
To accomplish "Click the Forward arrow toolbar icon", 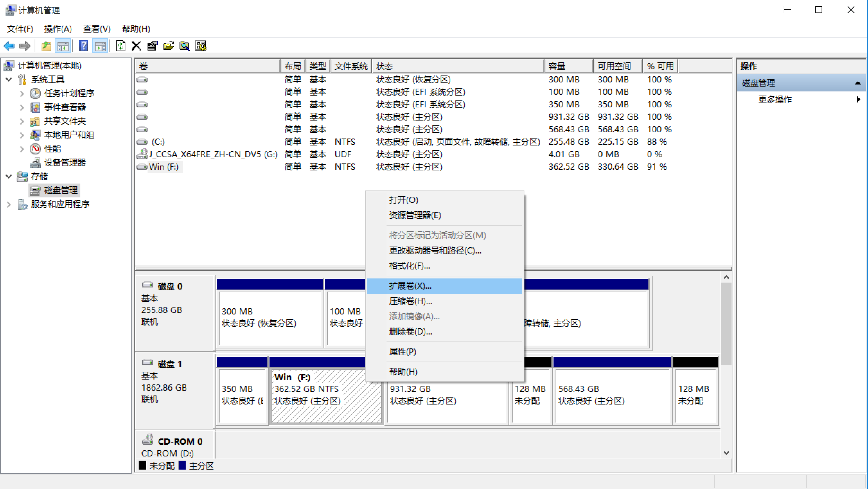I will point(25,46).
